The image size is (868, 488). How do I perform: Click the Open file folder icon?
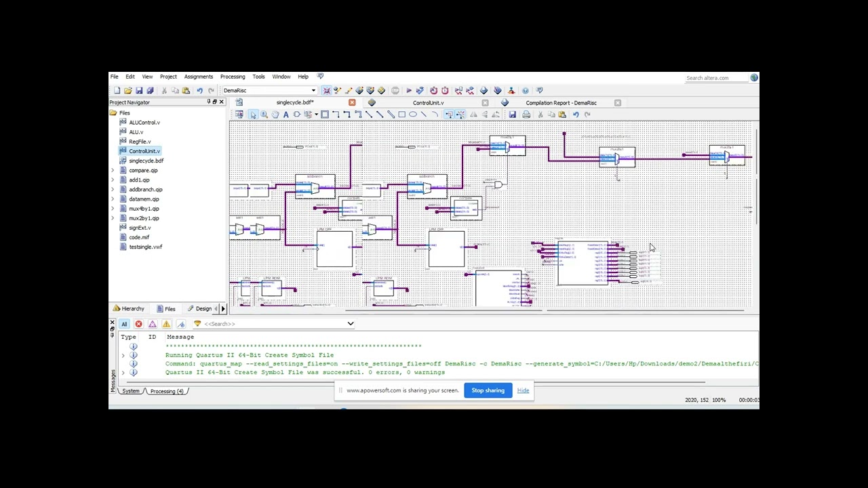point(128,90)
